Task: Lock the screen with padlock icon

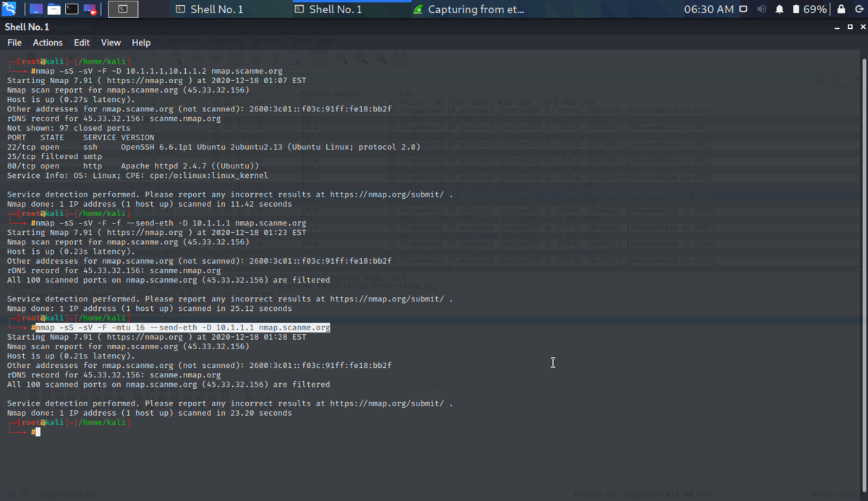Action: 841,9
